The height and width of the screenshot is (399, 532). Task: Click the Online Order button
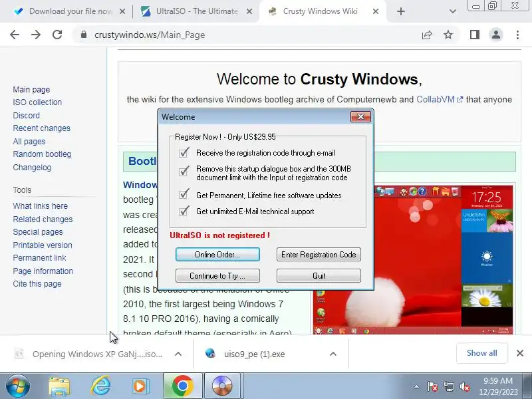point(217,255)
